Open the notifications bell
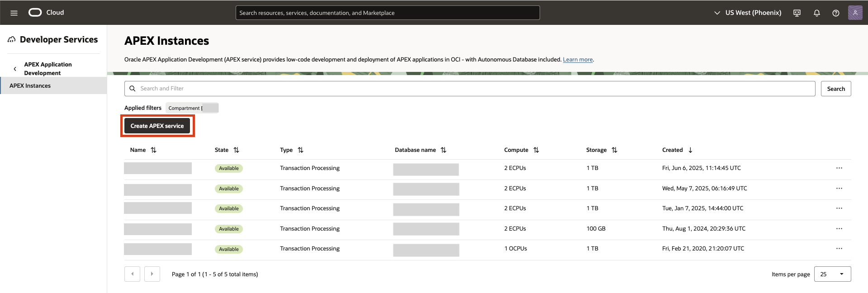The image size is (868, 293). point(816,13)
